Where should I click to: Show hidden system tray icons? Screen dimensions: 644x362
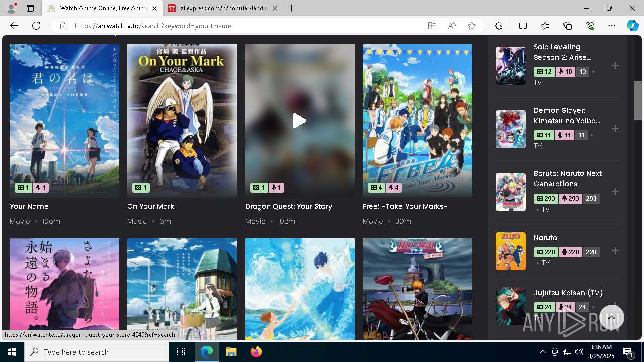tap(542, 352)
